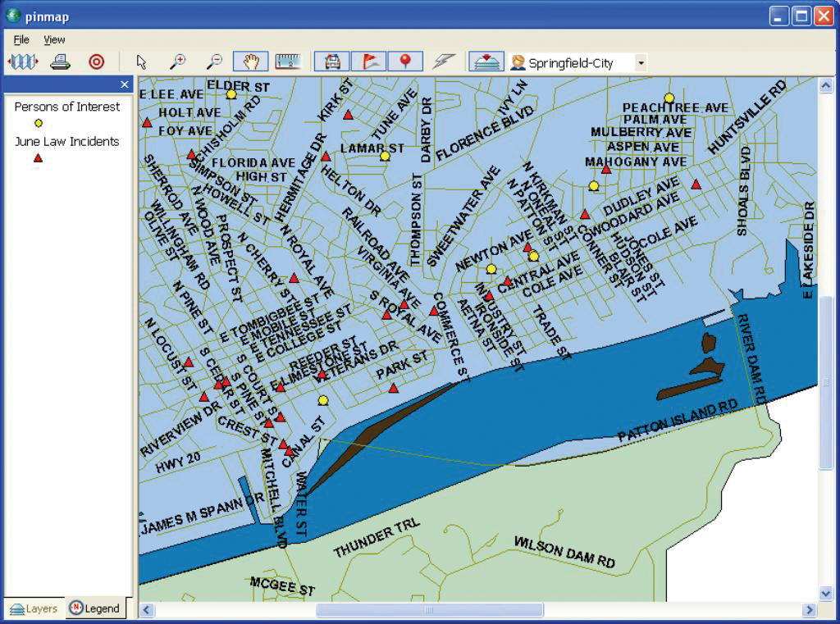Select the round pushpin tool
Image resolution: width=840 pixels, height=624 pixels.
tap(404, 61)
